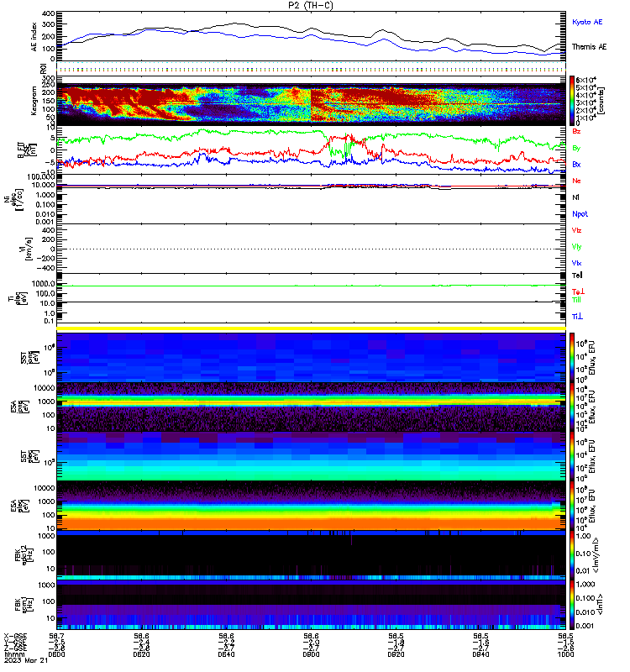Click the black 'Te||' temperature label
The width and height of the screenshot is (630, 672).
point(577,276)
